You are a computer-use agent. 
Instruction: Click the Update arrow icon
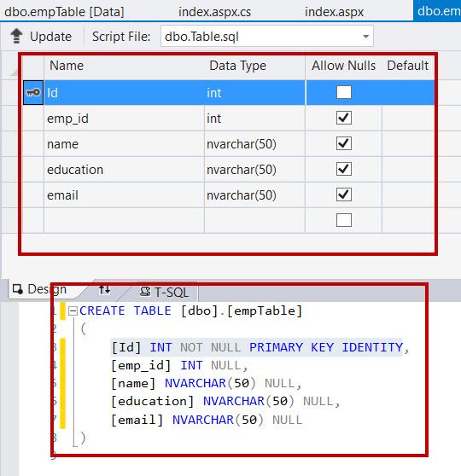coord(16,36)
